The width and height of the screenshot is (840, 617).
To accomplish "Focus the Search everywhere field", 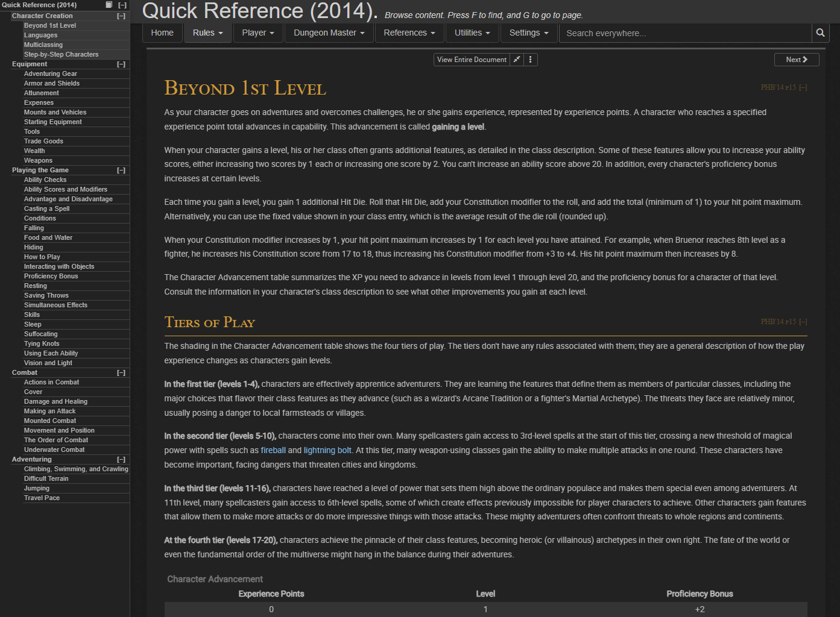I will click(x=685, y=33).
